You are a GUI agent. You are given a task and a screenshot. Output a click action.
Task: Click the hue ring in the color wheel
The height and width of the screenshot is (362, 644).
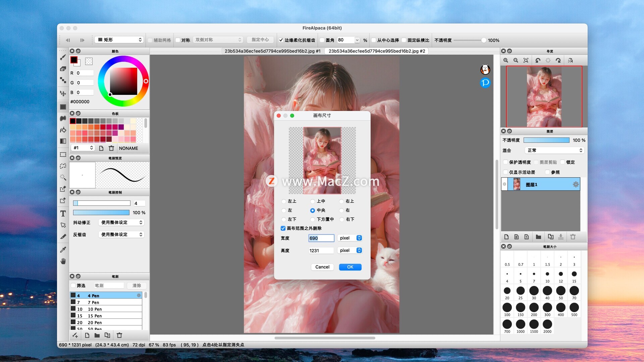pos(146,81)
